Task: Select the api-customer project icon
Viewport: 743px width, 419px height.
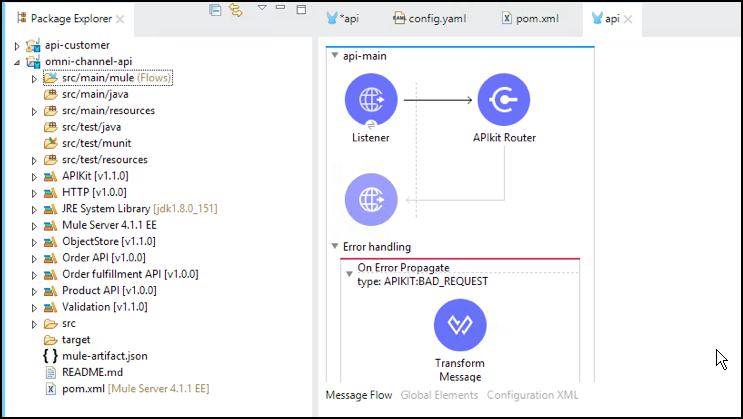Action: click(33, 46)
